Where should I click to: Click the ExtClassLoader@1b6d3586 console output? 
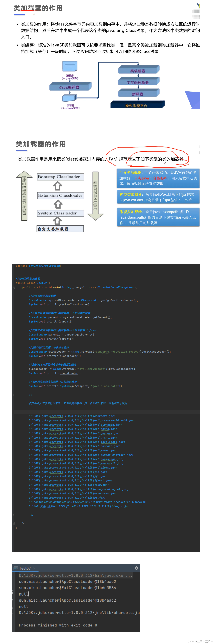pos(67,587)
